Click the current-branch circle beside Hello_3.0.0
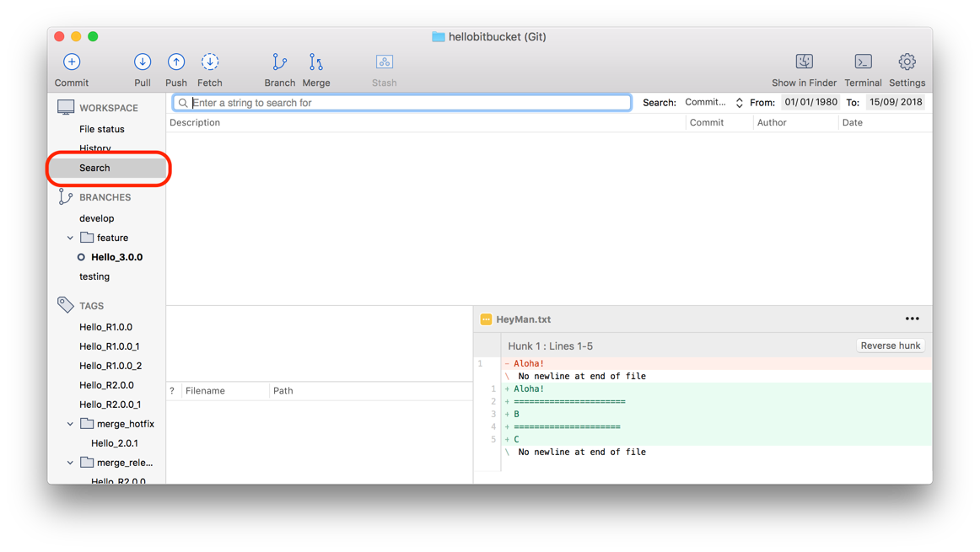Screen dimensions: 980x552 pyautogui.click(x=81, y=257)
